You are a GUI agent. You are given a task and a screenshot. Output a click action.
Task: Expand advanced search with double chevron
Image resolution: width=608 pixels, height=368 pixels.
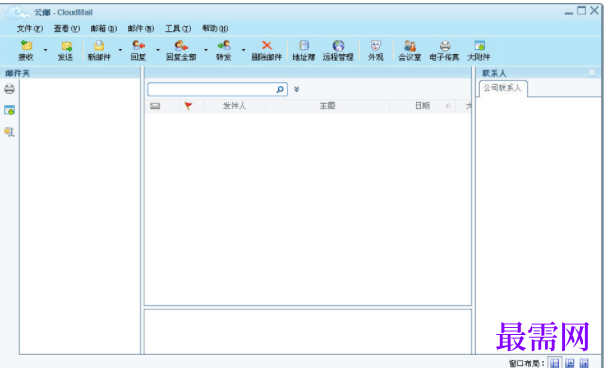tap(297, 90)
